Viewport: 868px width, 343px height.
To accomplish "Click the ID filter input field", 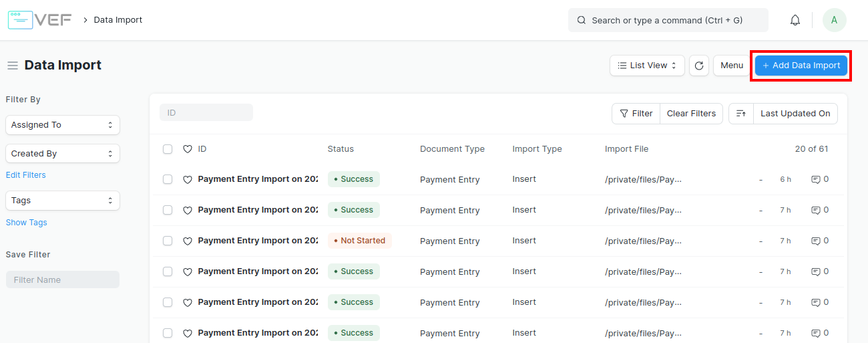I will coord(206,113).
